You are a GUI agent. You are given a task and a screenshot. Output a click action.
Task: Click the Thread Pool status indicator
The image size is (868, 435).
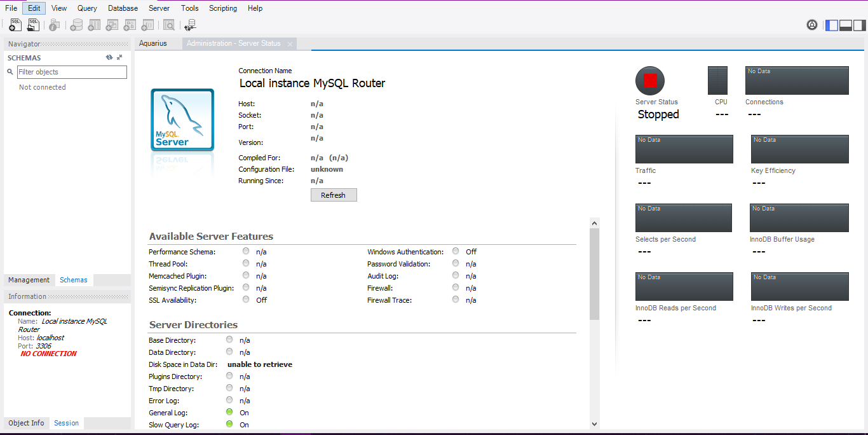pyautogui.click(x=246, y=263)
